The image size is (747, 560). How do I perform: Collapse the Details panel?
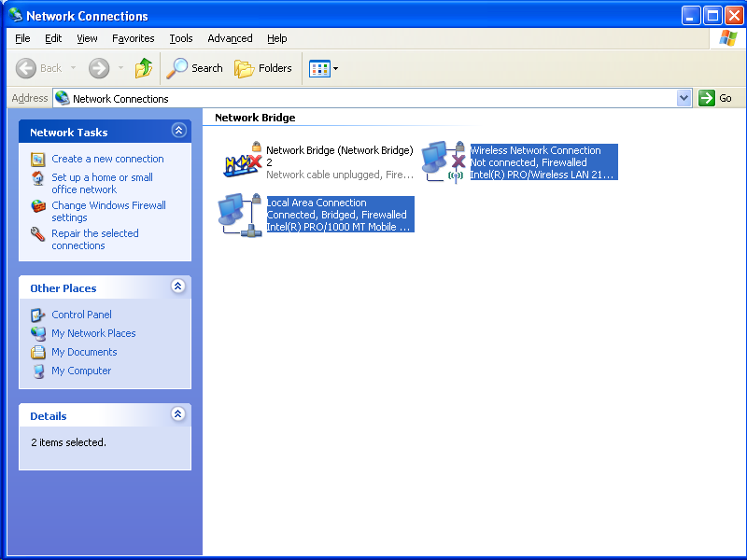(x=177, y=413)
